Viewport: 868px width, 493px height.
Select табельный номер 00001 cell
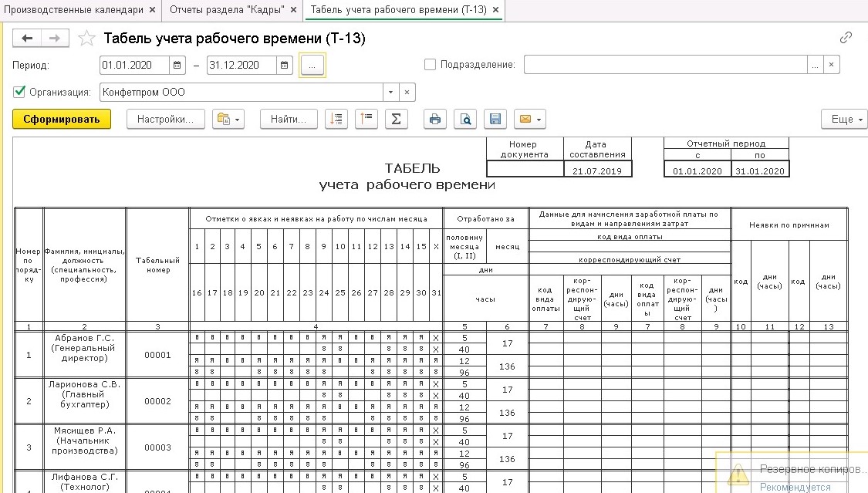[x=157, y=355]
